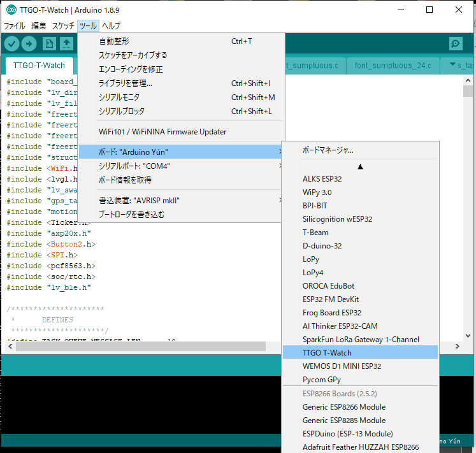
Task: Click the Open sketch up-arrow icon
Action: pyautogui.click(x=66, y=44)
